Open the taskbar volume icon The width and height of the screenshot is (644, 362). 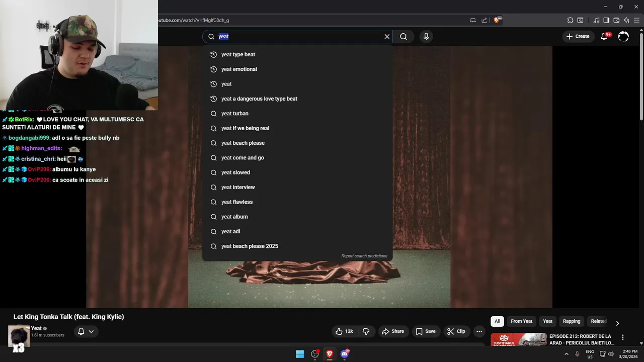pos(611,354)
